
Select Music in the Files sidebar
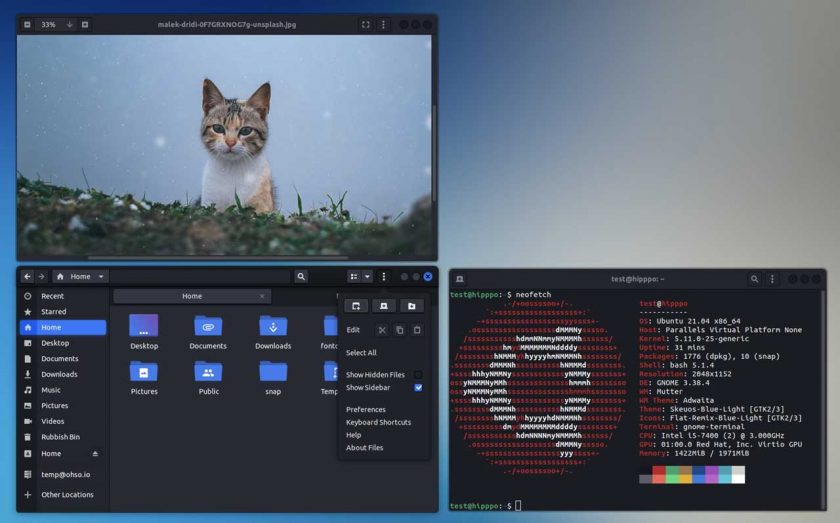tap(63, 390)
